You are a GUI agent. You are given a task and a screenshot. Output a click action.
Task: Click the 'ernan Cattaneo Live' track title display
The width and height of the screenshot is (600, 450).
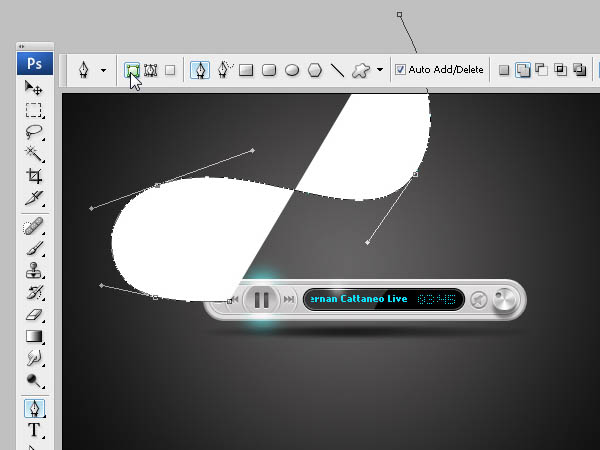(x=359, y=299)
